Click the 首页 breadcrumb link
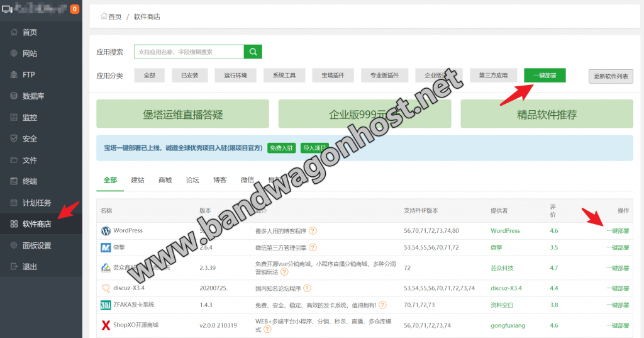Viewport: 644px width, 338px height. point(115,16)
